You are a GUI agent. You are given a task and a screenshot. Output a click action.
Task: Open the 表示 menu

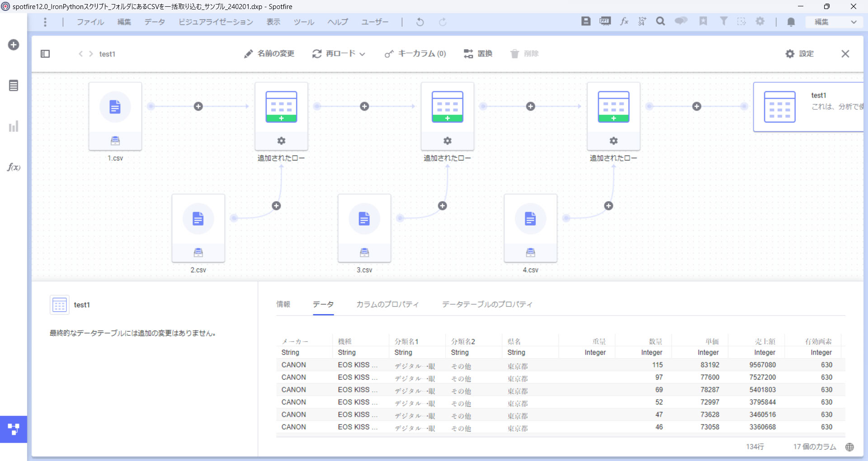point(274,22)
